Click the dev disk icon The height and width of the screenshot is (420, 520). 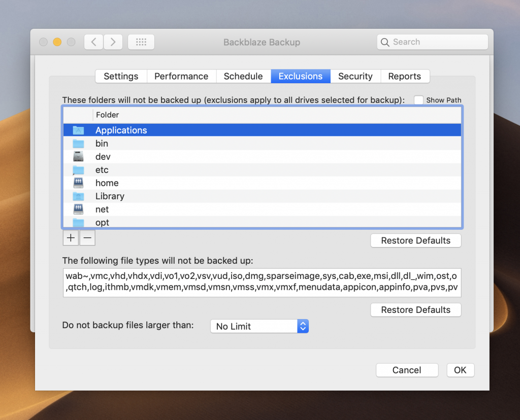(78, 156)
